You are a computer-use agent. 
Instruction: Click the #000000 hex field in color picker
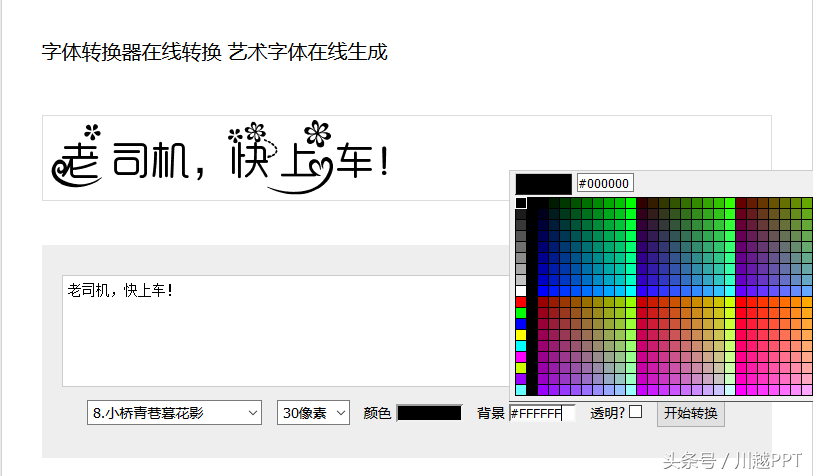605,183
